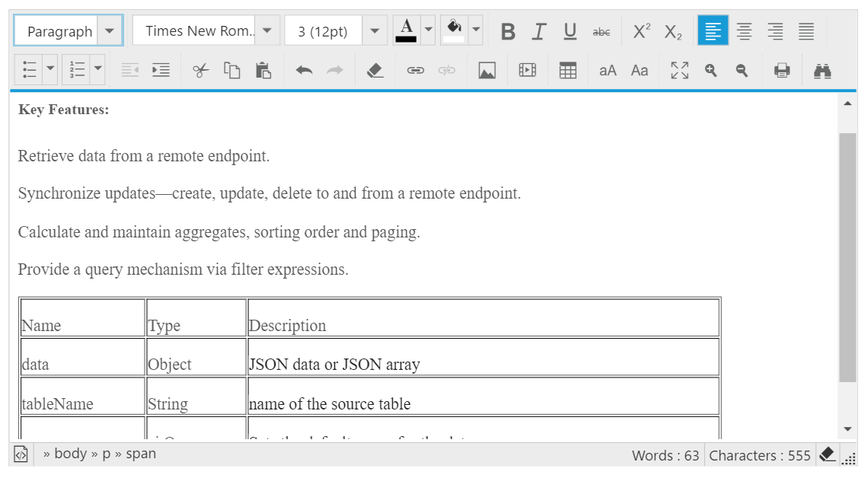Insert a hyperlink with the link icon
Image resolution: width=868 pixels, height=478 pixels.
click(415, 71)
